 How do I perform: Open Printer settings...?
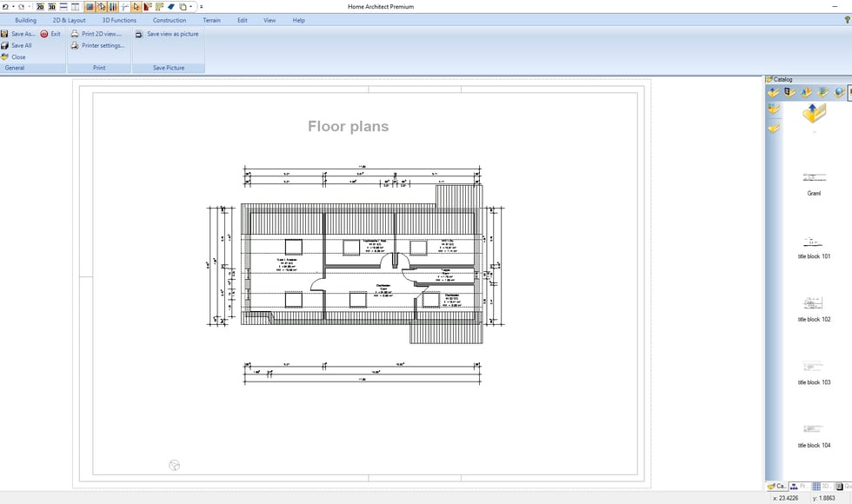(x=97, y=45)
